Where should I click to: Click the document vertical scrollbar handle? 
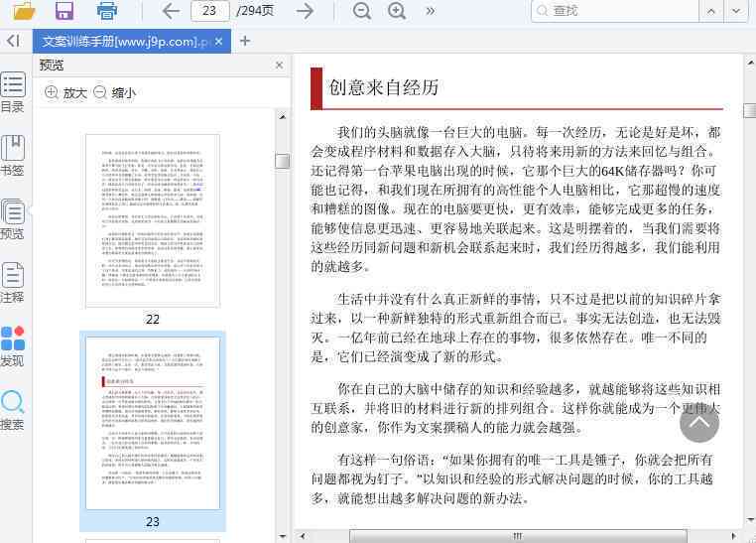[x=750, y=110]
